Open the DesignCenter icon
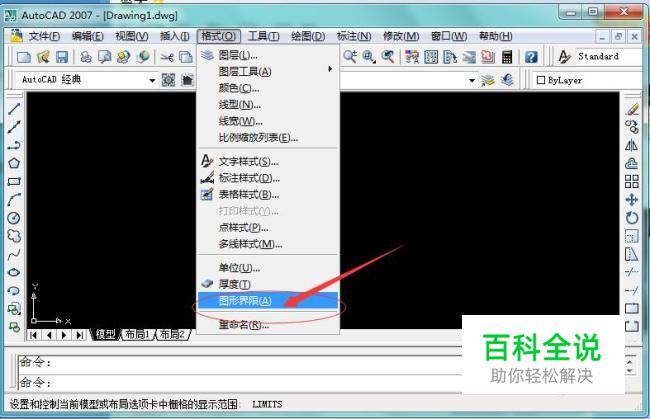The image size is (650, 419). coord(431,56)
